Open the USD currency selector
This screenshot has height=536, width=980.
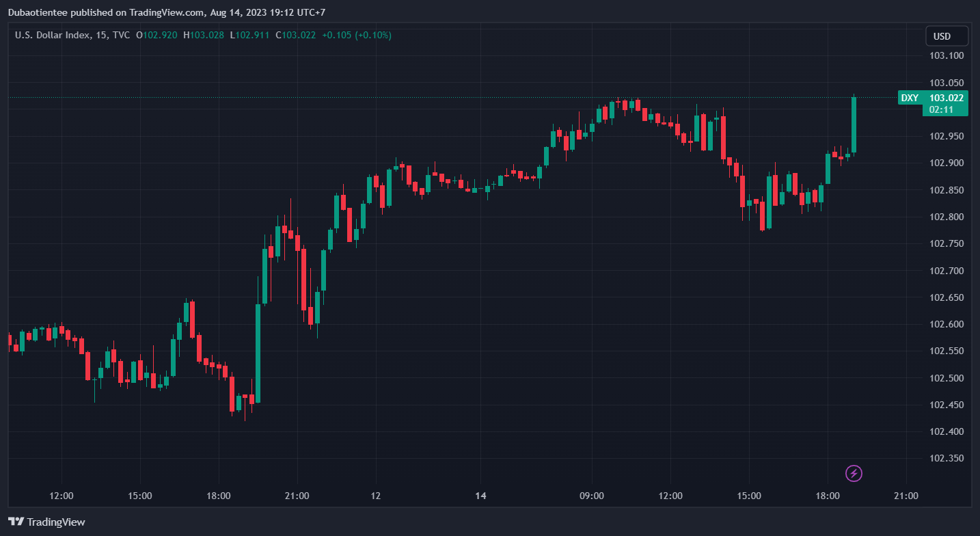point(947,36)
